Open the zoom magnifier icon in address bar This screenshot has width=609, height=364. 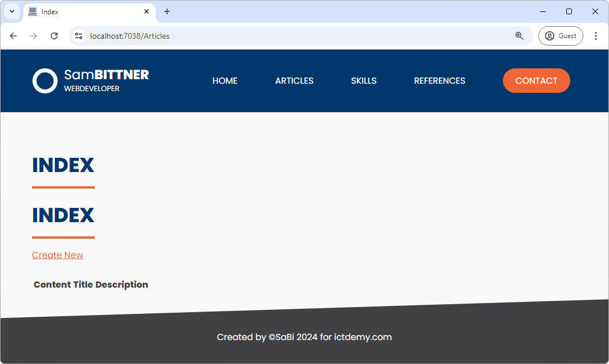[x=519, y=36]
